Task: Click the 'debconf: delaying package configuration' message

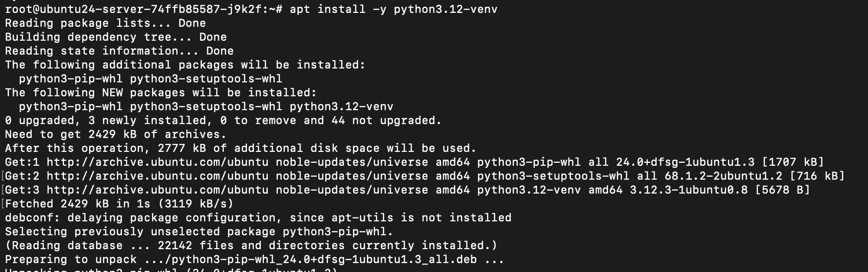Action: tap(258, 218)
